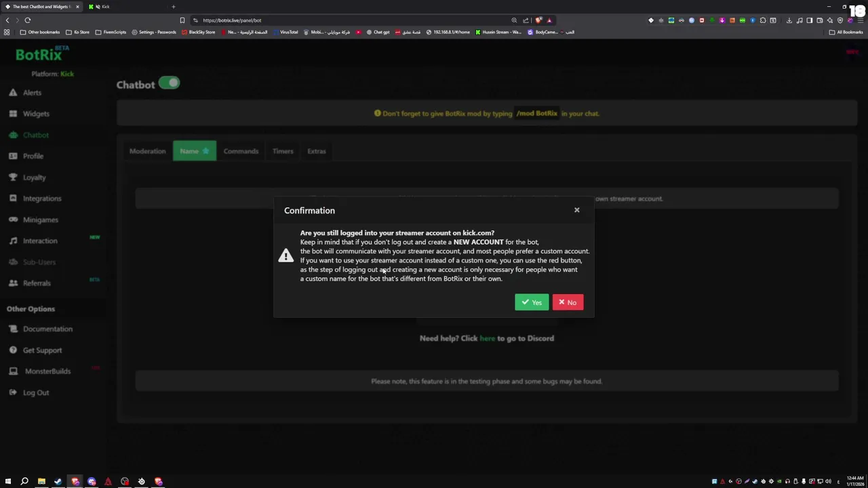The height and width of the screenshot is (488, 868).
Task: Open the Windows Start menu
Action: coord(8,481)
